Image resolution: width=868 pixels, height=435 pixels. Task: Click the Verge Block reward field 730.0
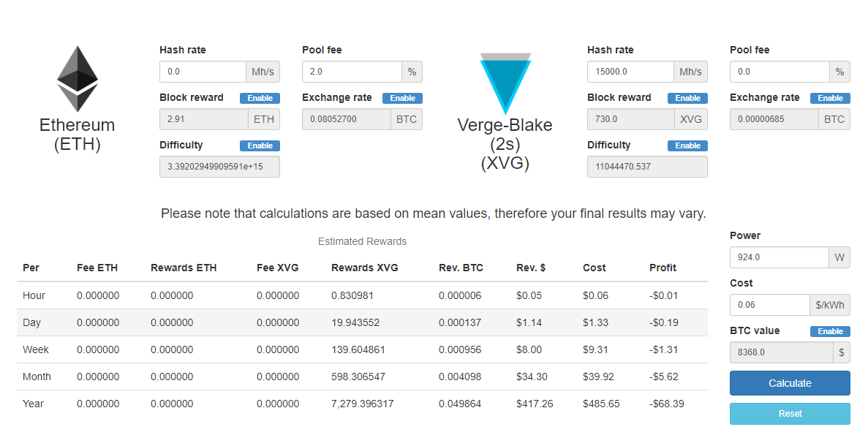630,119
